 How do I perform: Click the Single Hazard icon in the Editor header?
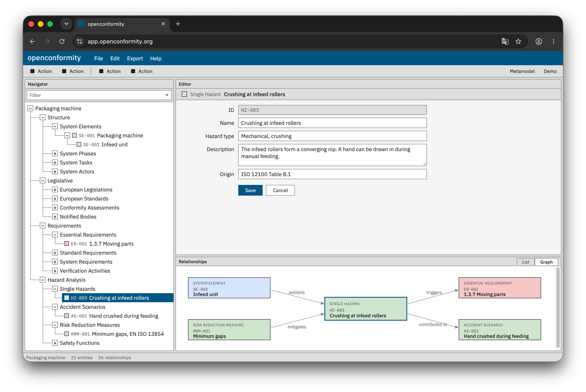(x=184, y=94)
